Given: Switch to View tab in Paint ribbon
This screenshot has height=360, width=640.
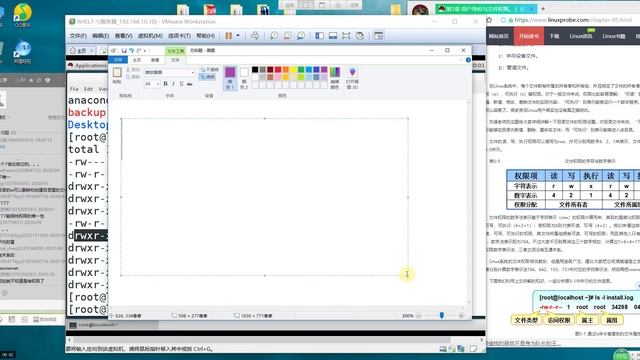Looking at the screenshot, I should coord(155,60).
